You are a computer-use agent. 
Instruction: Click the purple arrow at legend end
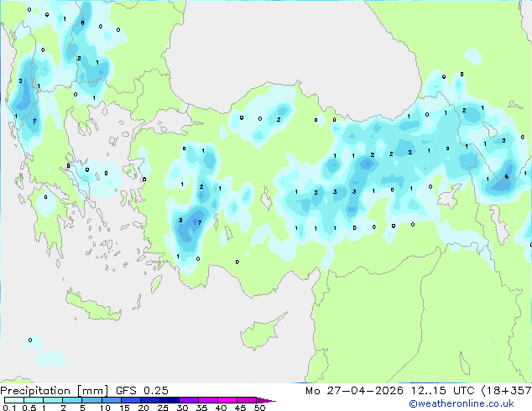coord(266,400)
